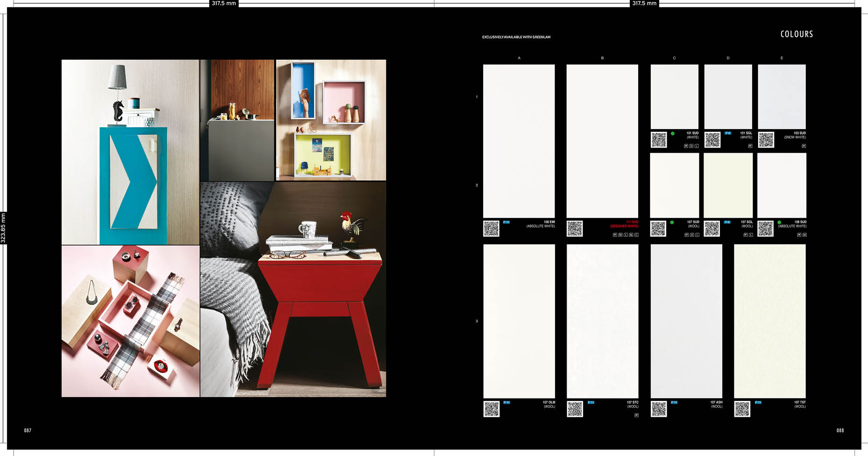The width and height of the screenshot is (868, 456).
Task: Click the green dot beside 101 SUD
Action: (673, 134)
